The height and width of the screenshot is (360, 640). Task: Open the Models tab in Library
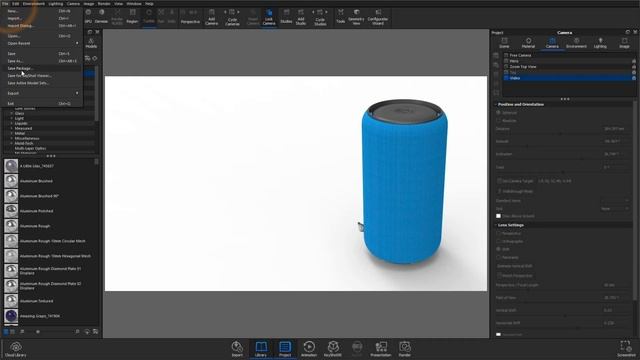pos(91,43)
